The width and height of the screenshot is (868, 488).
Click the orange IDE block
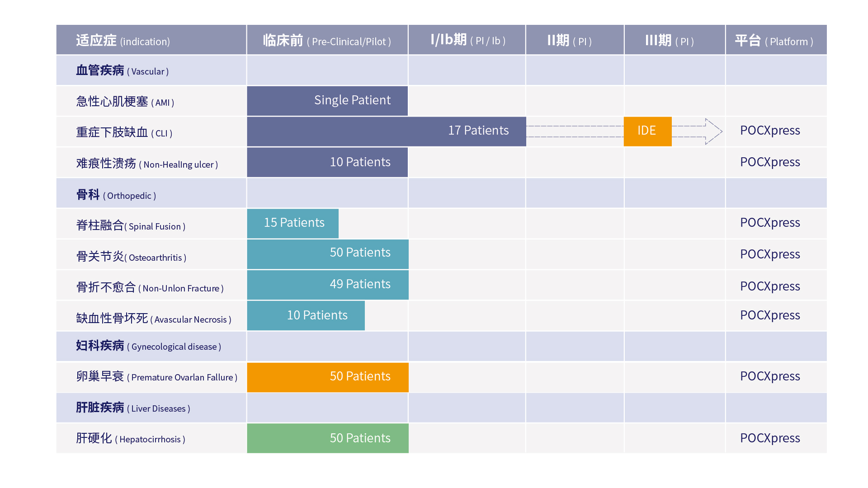click(647, 131)
